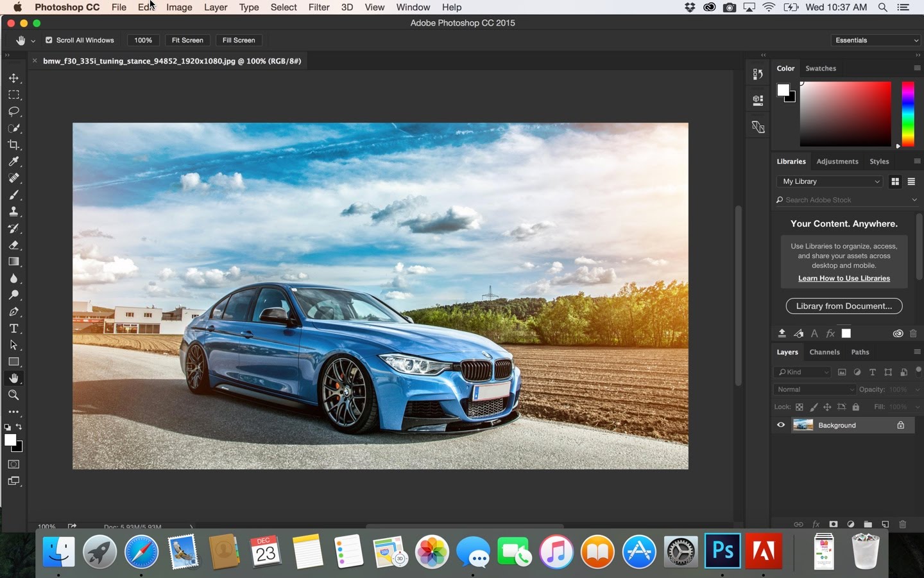
Task: Open the Normal blend mode dropdown
Action: 814,389
